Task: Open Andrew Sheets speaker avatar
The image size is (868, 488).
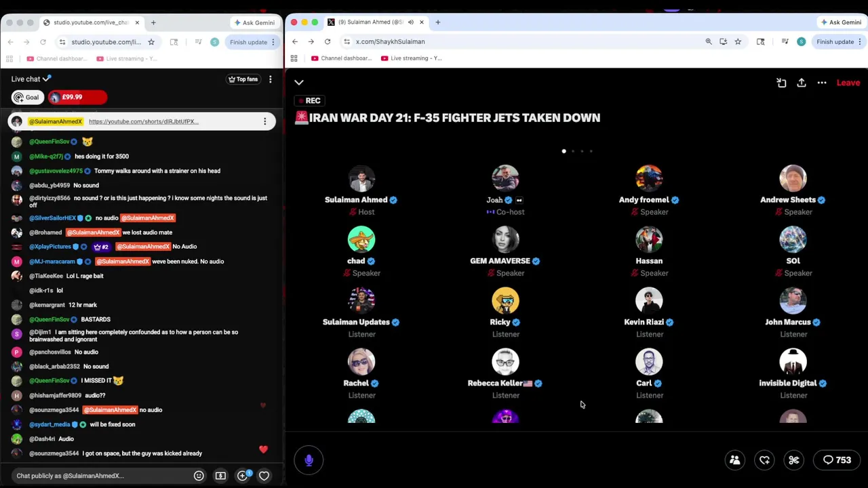Action: pyautogui.click(x=793, y=178)
